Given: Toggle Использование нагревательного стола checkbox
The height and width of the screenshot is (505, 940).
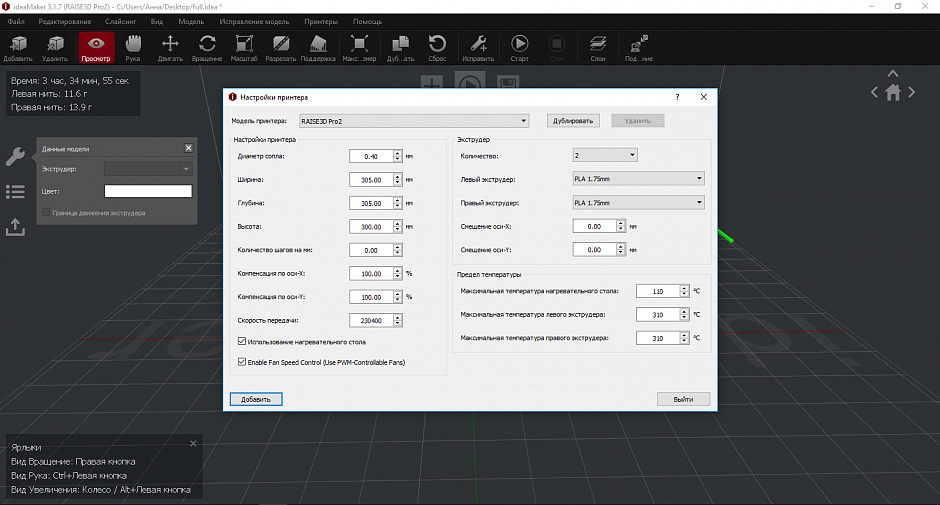Looking at the screenshot, I should (x=242, y=341).
